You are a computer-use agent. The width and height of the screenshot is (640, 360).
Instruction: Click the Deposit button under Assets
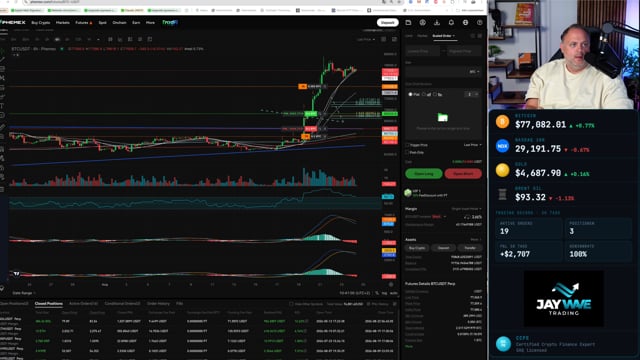pos(443,248)
